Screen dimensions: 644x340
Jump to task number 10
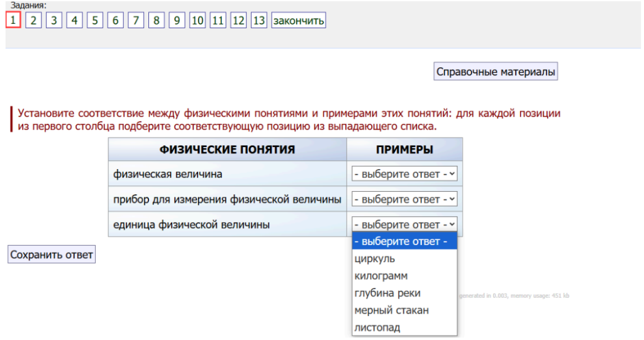click(197, 21)
